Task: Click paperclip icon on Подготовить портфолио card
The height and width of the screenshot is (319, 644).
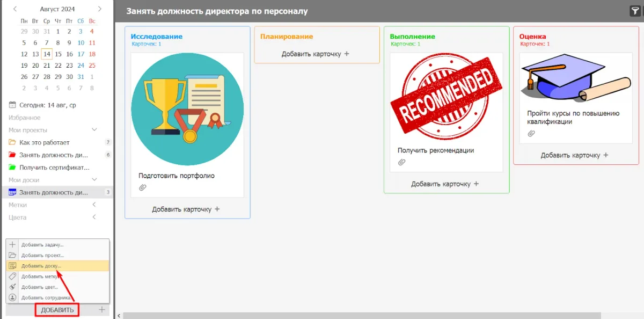Action: 143,187
